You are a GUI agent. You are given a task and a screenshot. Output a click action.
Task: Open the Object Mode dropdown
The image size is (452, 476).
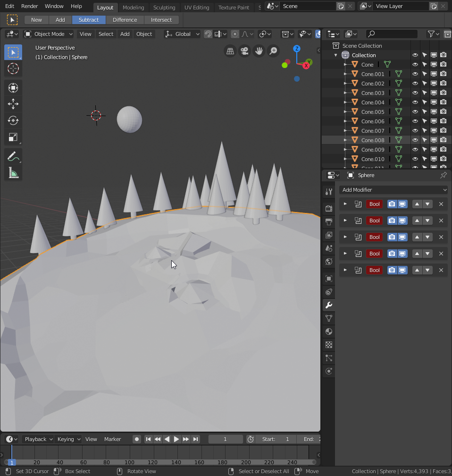click(x=48, y=34)
